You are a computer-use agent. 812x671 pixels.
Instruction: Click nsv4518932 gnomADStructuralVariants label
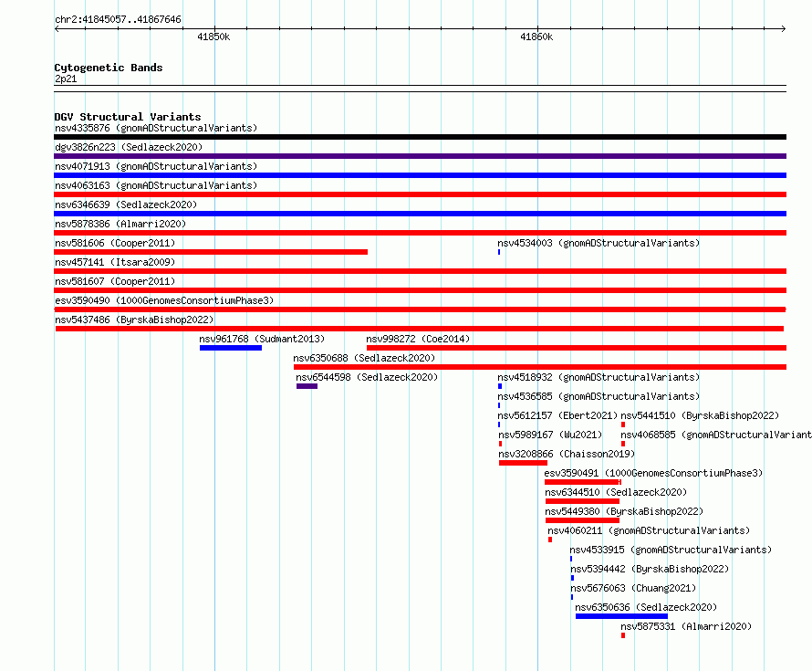coord(599,377)
